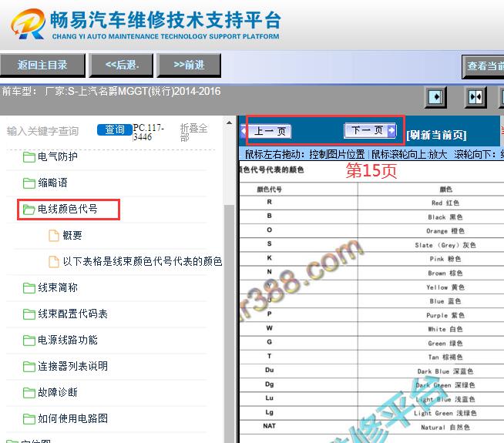Click the White 白色 cell

tap(445, 329)
